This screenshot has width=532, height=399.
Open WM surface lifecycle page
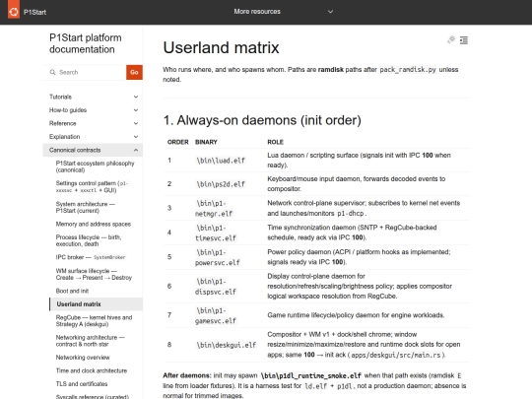coord(94,274)
